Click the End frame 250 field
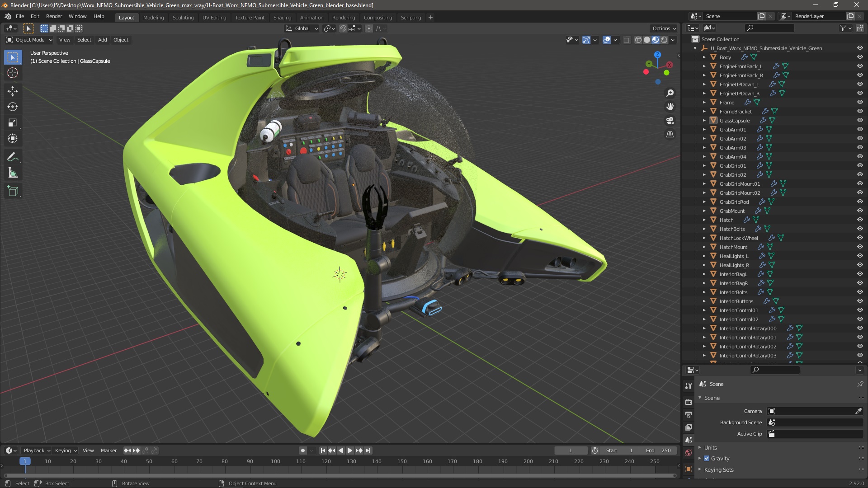Screen dimensions: 868x488 659,450
